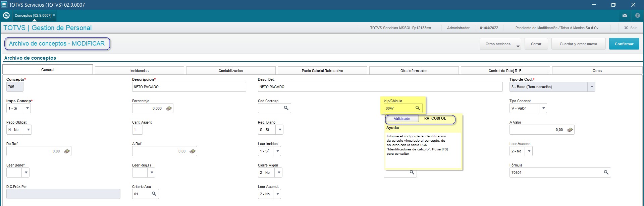Expand the Leer Acumul. dropdown
The height and width of the screenshot is (206, 644).
(x=277, y=194)
